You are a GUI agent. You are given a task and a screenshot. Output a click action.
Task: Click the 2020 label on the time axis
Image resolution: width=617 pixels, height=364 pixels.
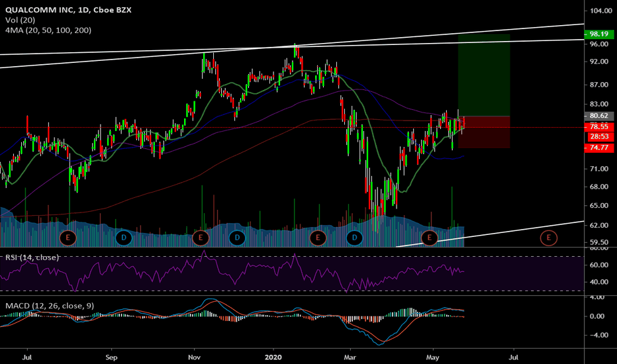tap(273, 357)
